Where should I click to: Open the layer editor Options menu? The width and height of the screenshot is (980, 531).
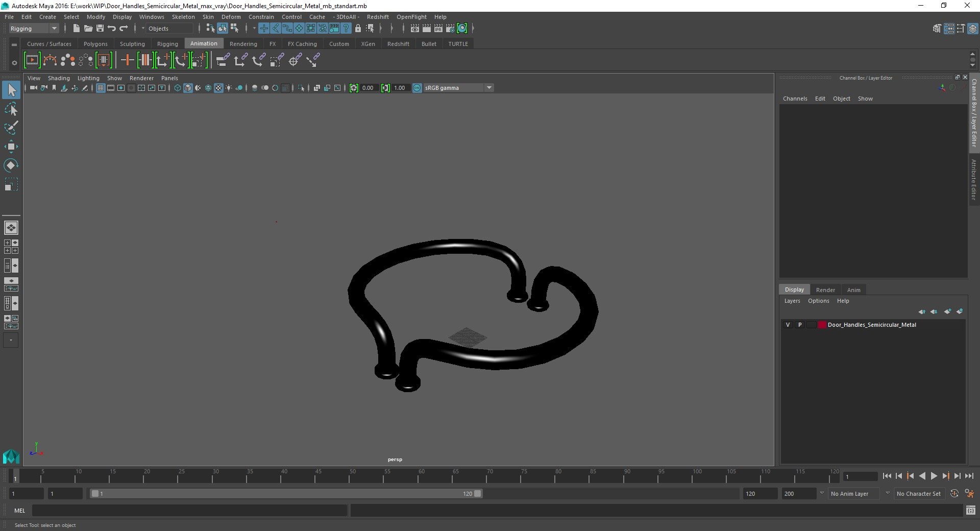818,301
